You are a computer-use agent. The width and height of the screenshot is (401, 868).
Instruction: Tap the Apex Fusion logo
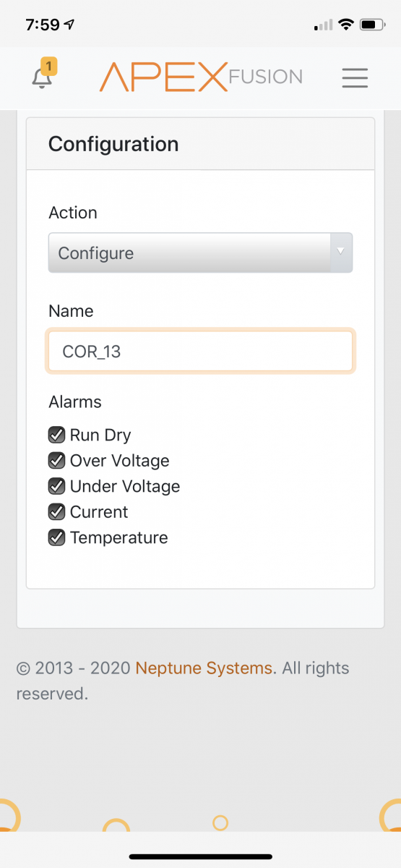coord(201,77)
